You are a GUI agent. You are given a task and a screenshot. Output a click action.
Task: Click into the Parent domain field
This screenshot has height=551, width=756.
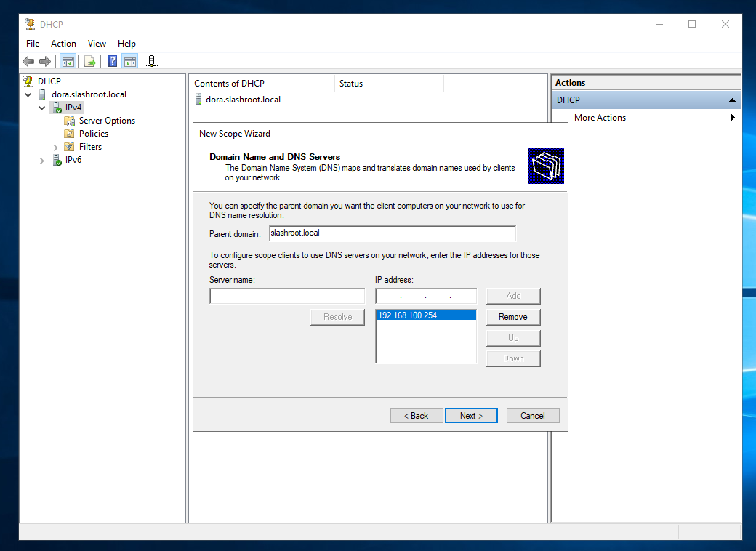pos(391,233)
